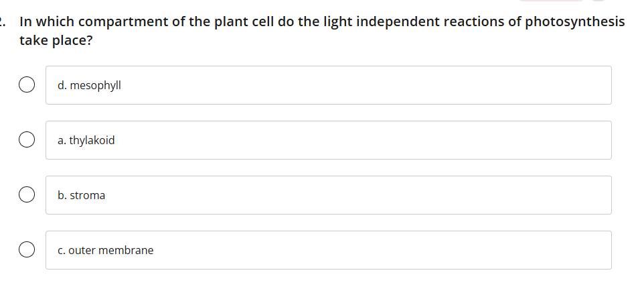644x295 pixels.
Task: Click the 'd. mesophyll' answer box
Action: tap(328, 85)
